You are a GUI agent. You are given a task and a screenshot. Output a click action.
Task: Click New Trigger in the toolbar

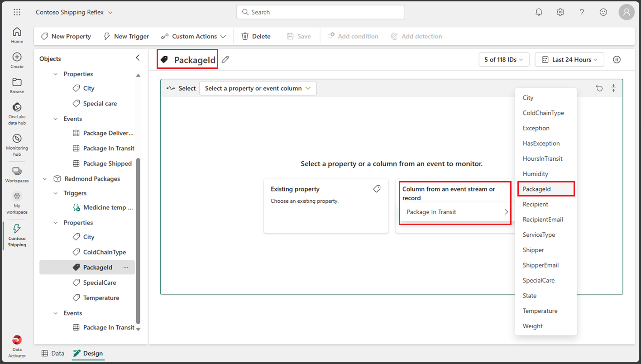click(127, 36)
